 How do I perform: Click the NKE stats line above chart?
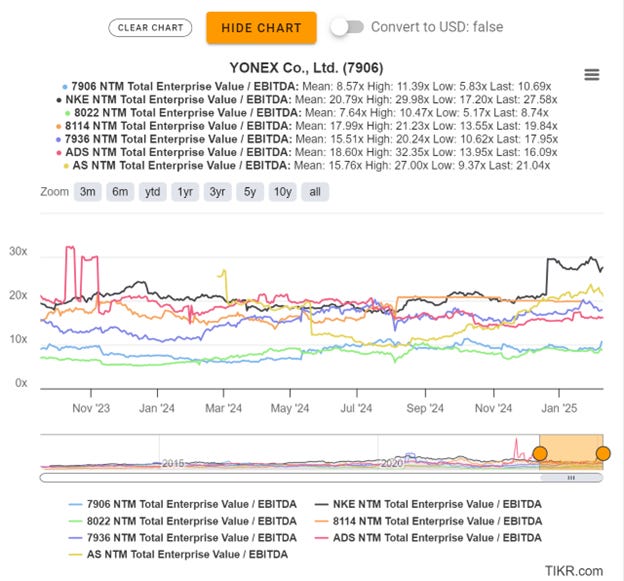306,99
